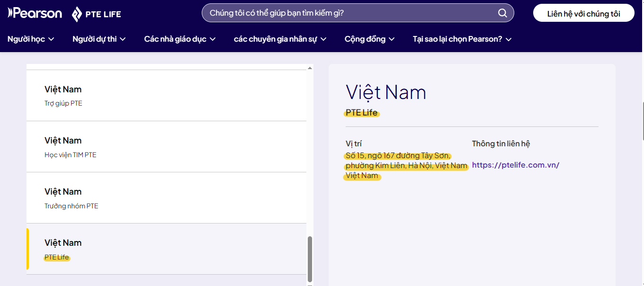Click the page scrollbar on the right edge
Image resolution: width=644 pixels, height=286 pixels.
[x=642, y=121]
